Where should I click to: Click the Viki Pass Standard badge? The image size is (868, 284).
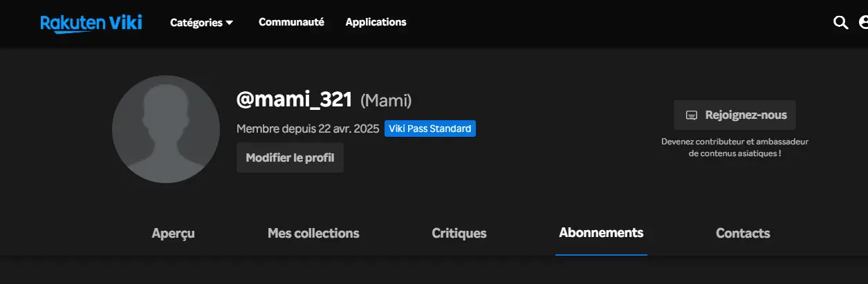430,129
